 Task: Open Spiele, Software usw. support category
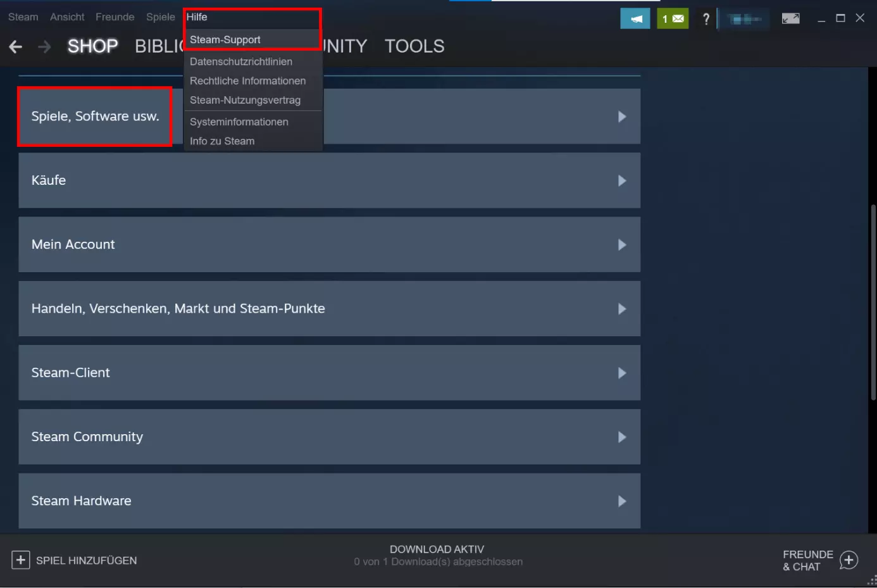click(95, 116)
